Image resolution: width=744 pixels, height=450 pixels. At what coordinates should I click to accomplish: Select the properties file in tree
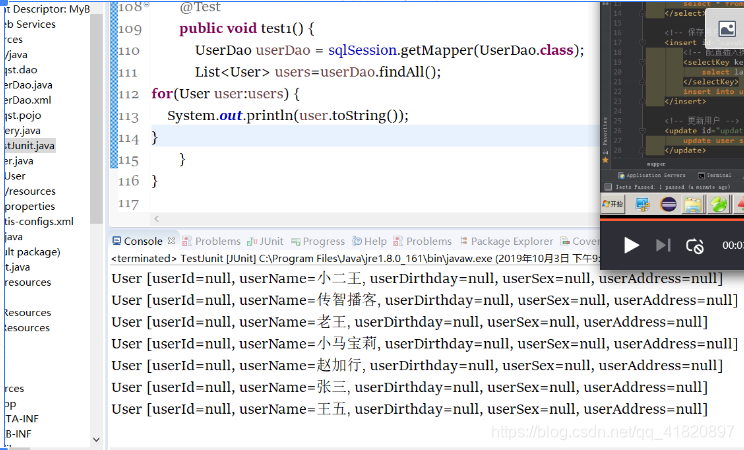(x=29, y=206)
